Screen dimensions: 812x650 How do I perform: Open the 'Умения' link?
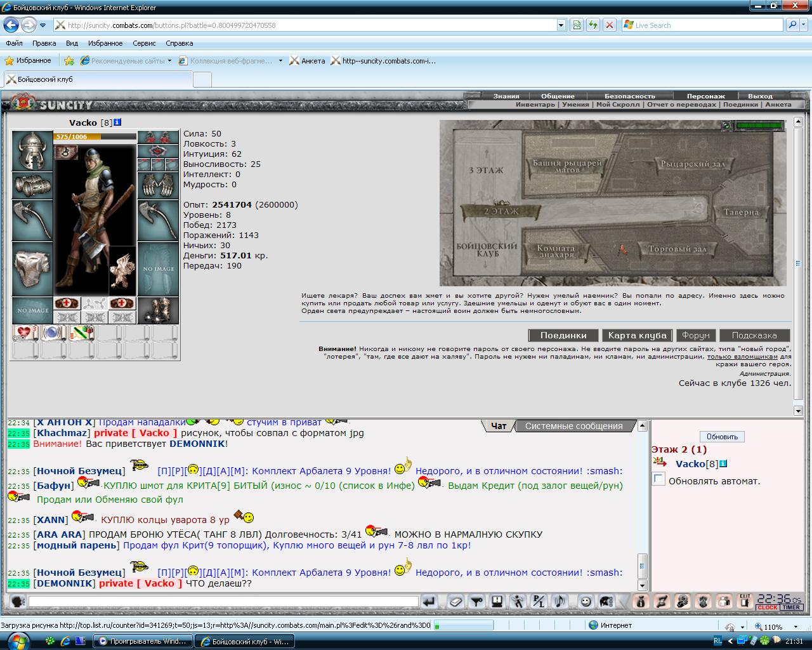(x=575, y=105)
